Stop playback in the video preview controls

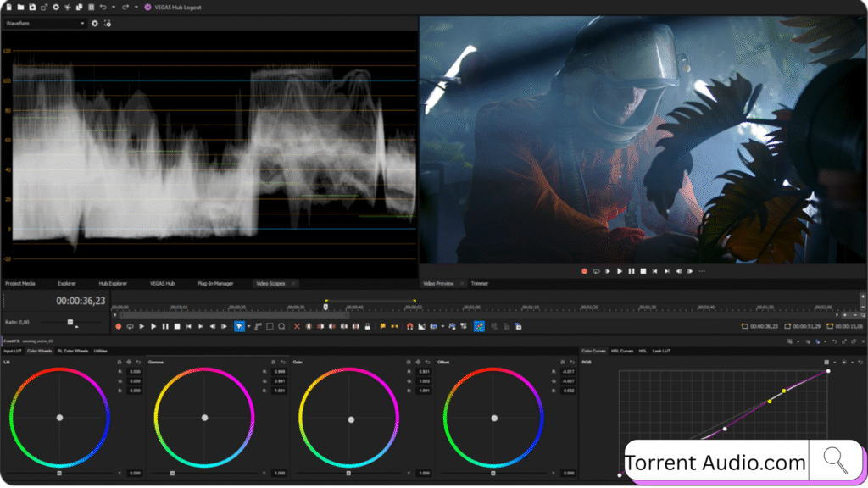643,271
